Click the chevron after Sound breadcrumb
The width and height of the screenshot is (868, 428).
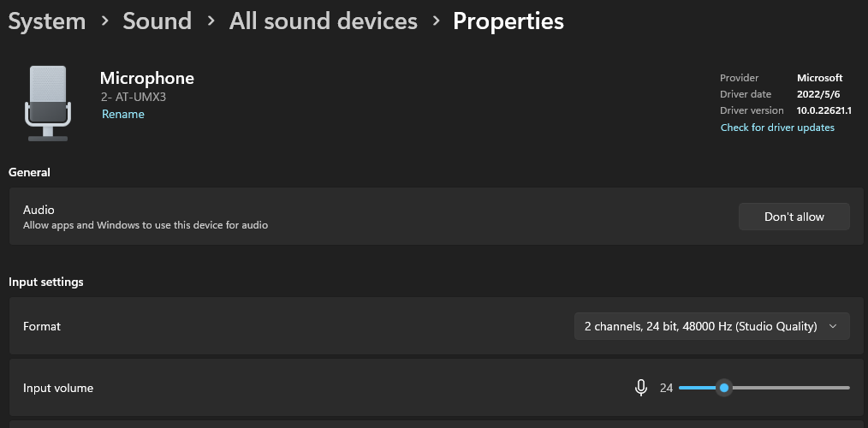pos(211,21)
